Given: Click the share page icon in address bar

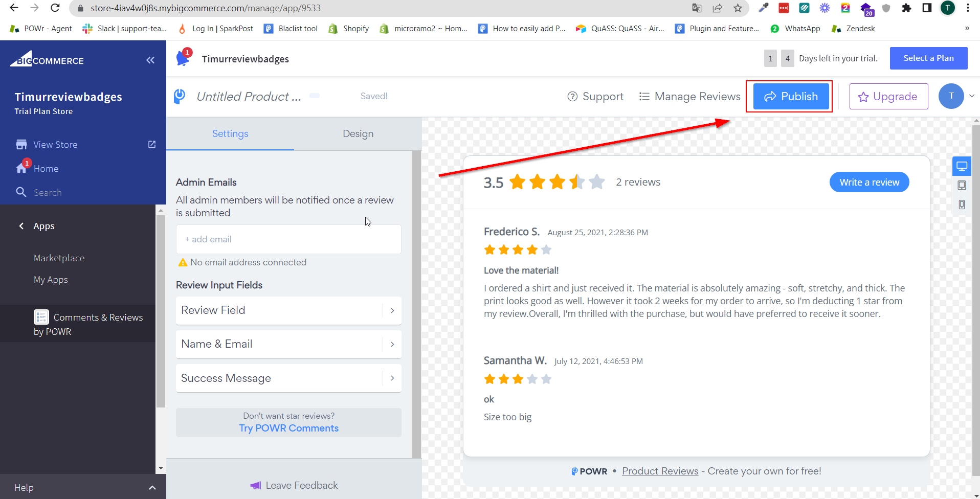Looking at the screenshot, I should (717, 8).
